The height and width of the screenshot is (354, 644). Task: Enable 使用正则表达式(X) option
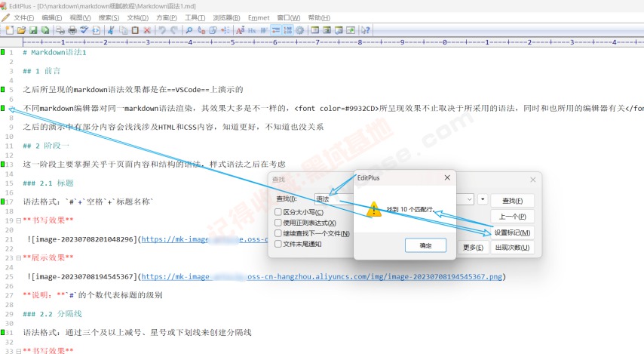point(278,223)
